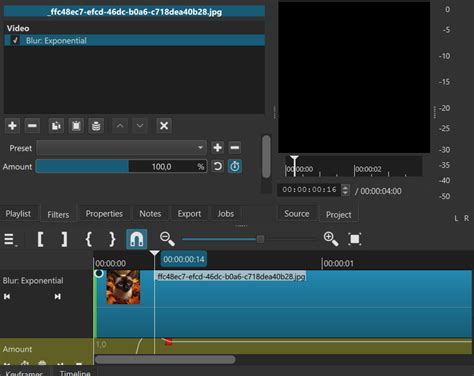Click the Blur: Exponential track label
Image resolution: width=474 pixels, height=376 pixels.
(x=33, y=281)
